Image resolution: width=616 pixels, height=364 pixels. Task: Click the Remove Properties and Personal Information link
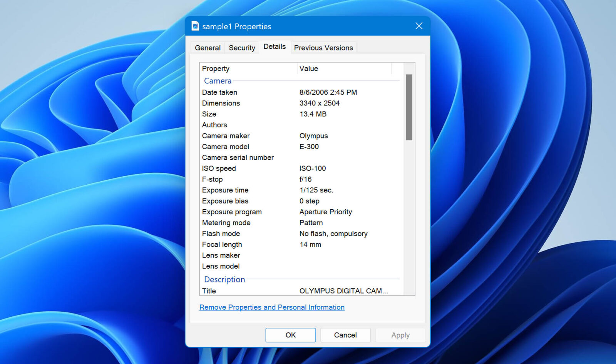(x=272, y=307)
